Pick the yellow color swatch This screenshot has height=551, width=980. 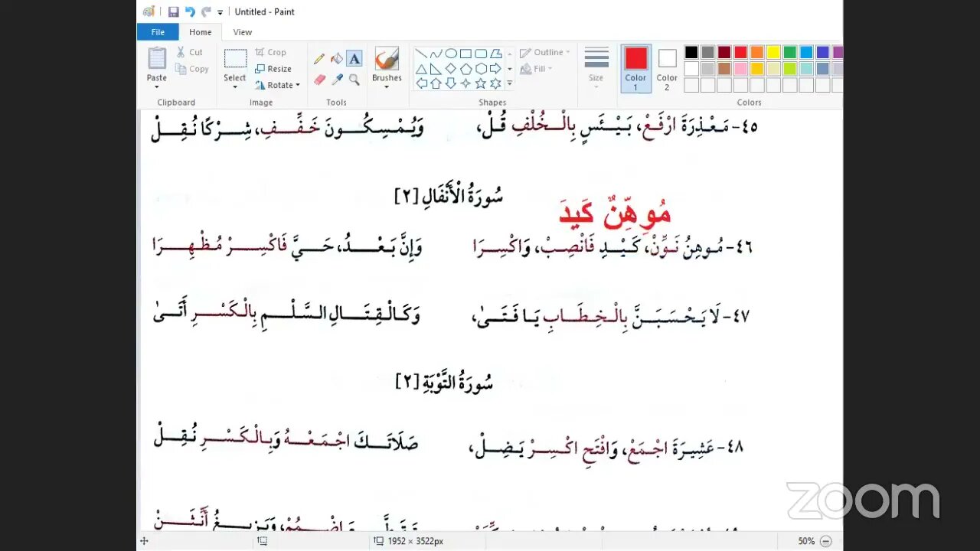773,52
